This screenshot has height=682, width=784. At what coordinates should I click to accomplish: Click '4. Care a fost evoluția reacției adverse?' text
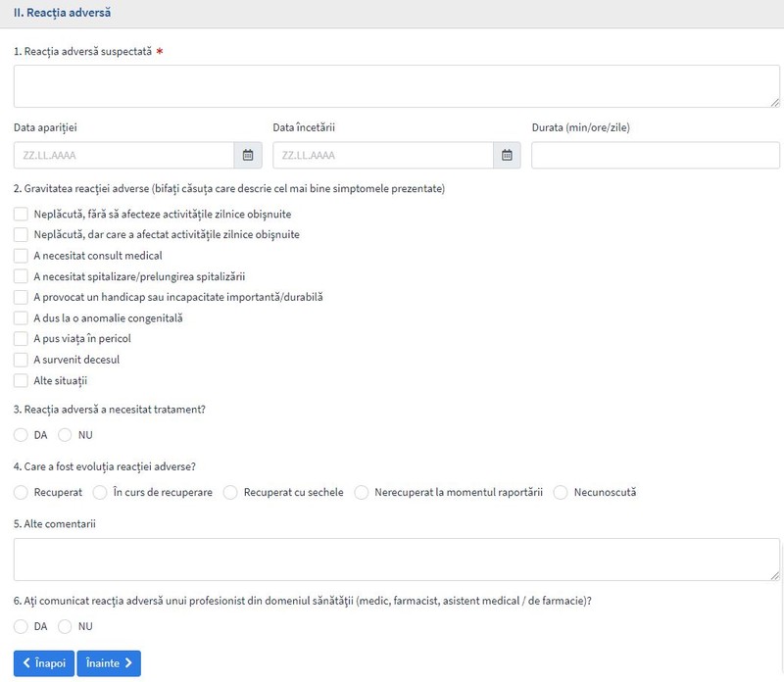(x=105, y=466)
